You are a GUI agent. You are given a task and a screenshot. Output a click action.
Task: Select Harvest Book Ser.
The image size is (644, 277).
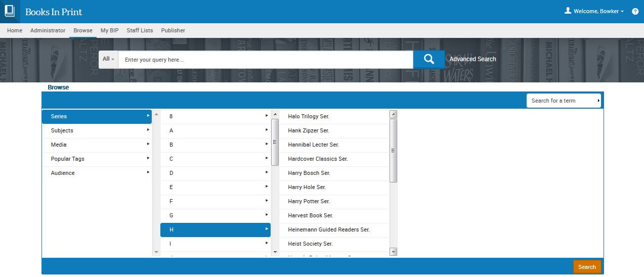pos(334,215)
